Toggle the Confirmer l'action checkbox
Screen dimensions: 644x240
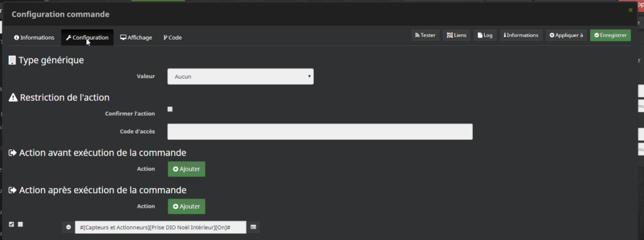pyautogui.click(x=170, y=109)
